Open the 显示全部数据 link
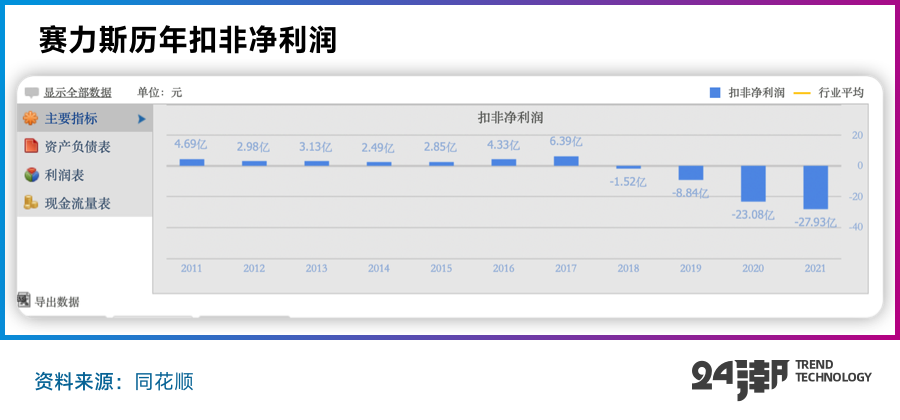The height and width of the screenshot is (420, 900). tap(77, 92)
